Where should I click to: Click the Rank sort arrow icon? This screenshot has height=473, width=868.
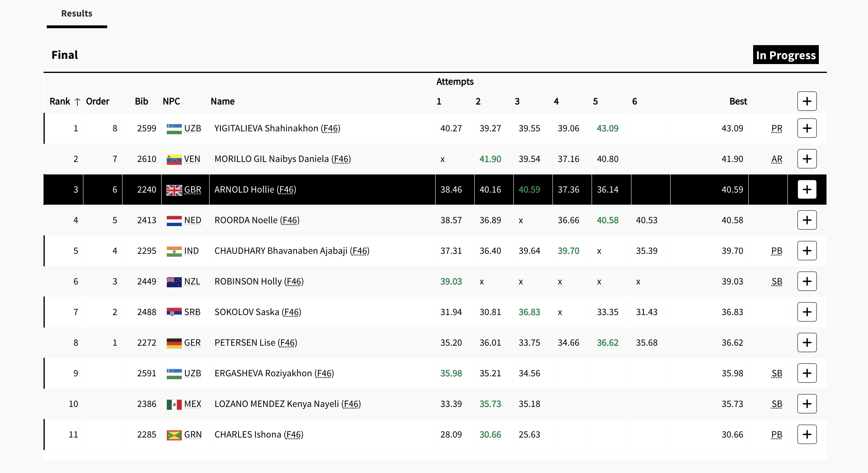(77, 102)
